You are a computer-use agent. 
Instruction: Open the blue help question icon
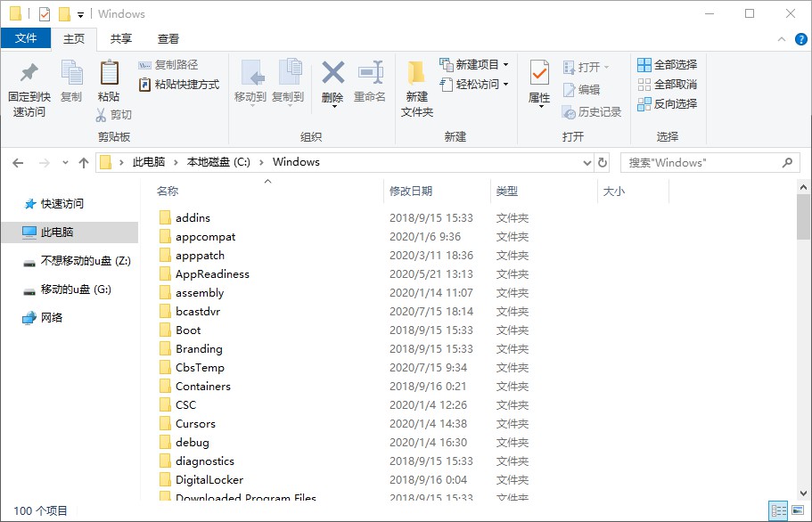click(x=800, y=39)
